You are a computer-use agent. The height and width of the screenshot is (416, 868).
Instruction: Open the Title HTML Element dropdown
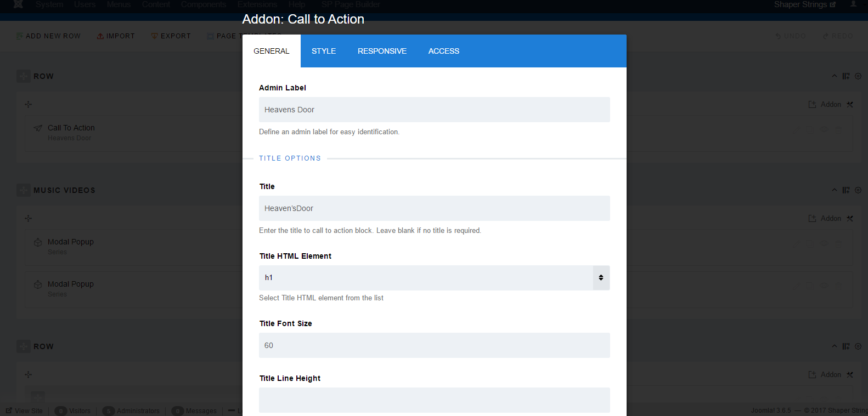pos(434,278)
